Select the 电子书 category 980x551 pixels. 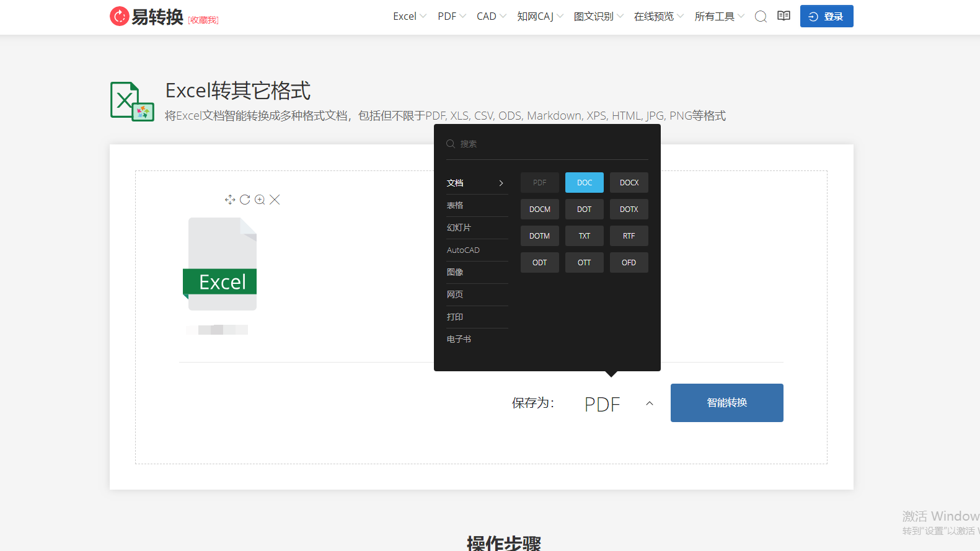477,339
